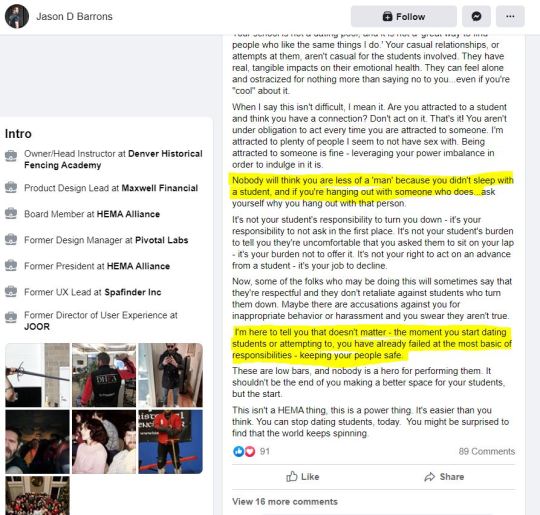Image resolution: width=540 pixels, height=515 pixels.
Task: Expand View 16 more comments
Action: (285, 502)
